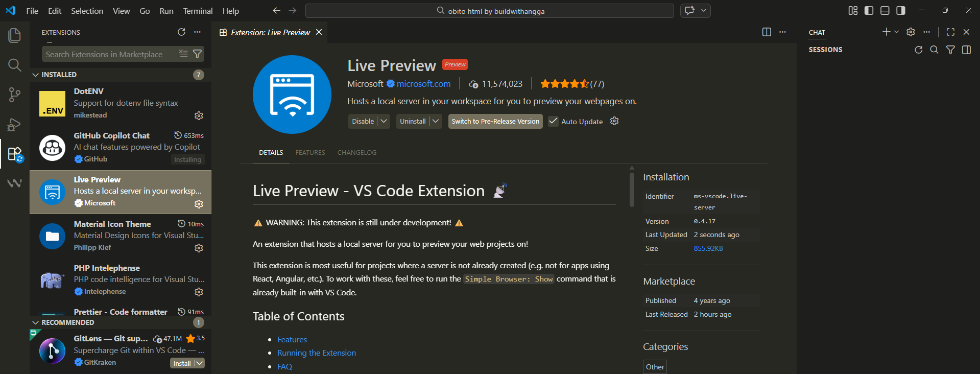The height and width of the screenshot is (374, 980).
Task: Split the editor to the right
Action: [x=767, y=32]
